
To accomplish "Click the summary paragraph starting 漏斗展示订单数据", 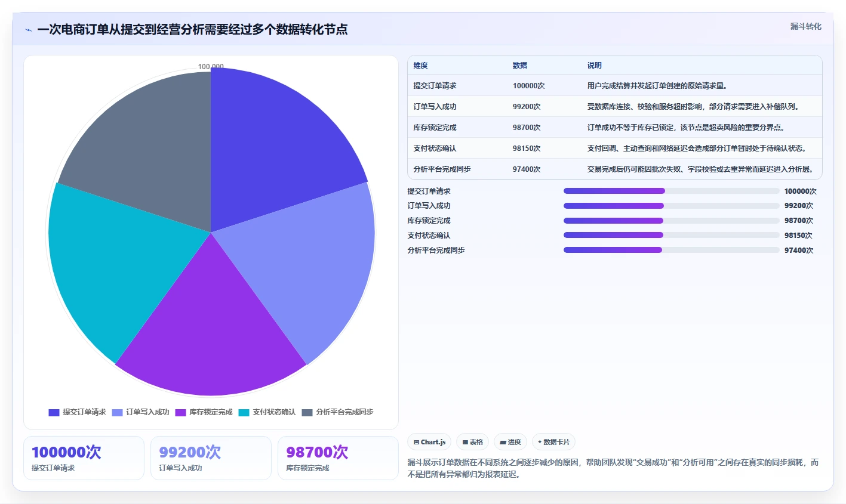I will tap(613, 468).
